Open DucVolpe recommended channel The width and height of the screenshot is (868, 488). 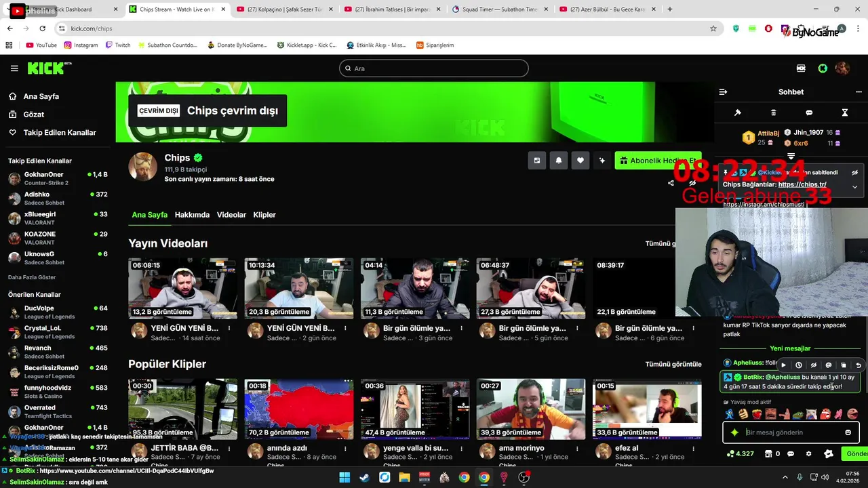pyautogui.click(x=58, y=312)
